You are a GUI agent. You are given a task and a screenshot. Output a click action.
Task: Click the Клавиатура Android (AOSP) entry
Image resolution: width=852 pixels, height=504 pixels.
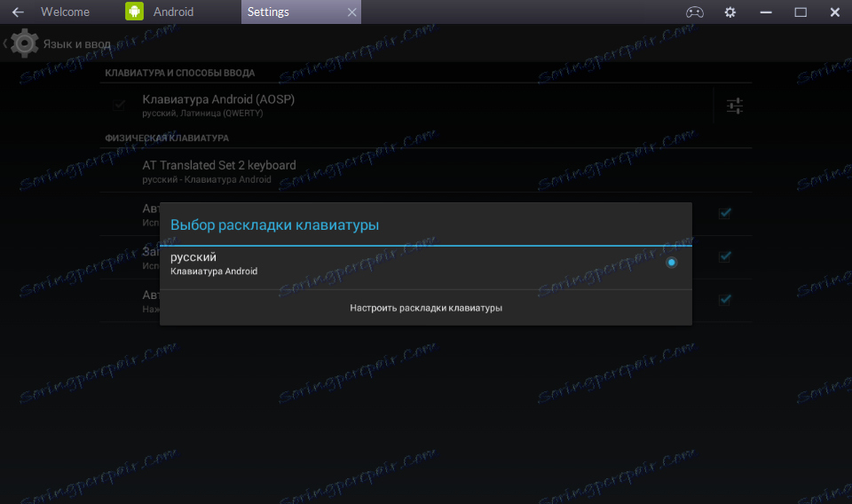pyautogui.click(x=406, y=106)
